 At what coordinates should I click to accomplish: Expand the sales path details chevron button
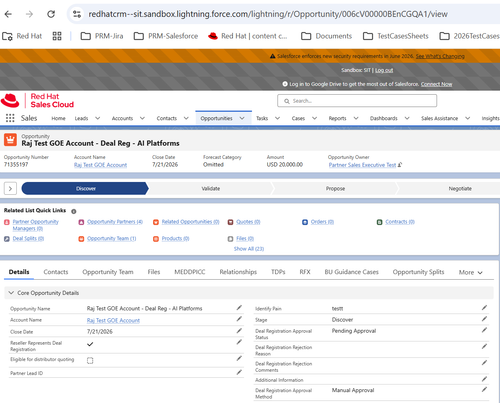click(10, 189)
